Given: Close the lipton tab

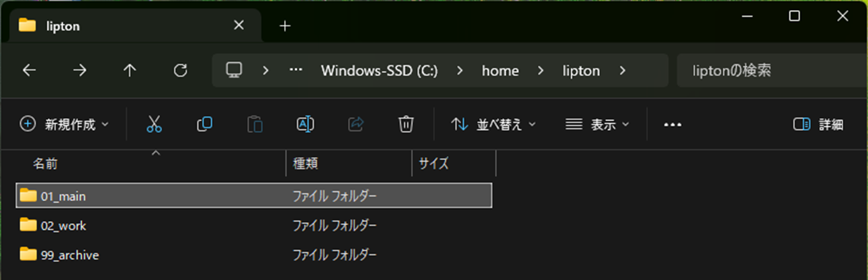Looking at the screenshot, I should coord(238,26).
